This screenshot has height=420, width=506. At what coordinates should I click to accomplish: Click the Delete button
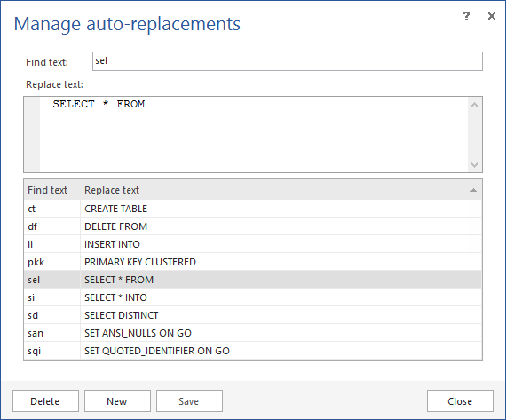pyautogui.click(x=45, y=401)
